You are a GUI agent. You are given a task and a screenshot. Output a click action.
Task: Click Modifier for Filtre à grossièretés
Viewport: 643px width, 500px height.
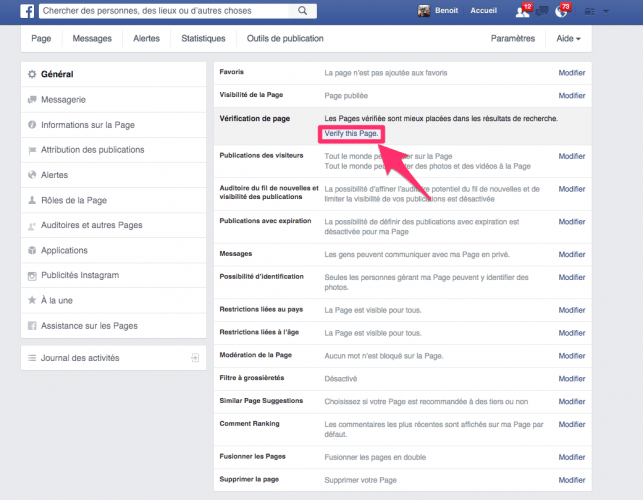572,379
